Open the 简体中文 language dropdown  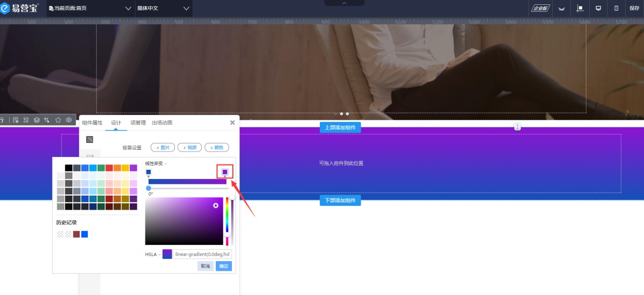(x=164, y=9)
